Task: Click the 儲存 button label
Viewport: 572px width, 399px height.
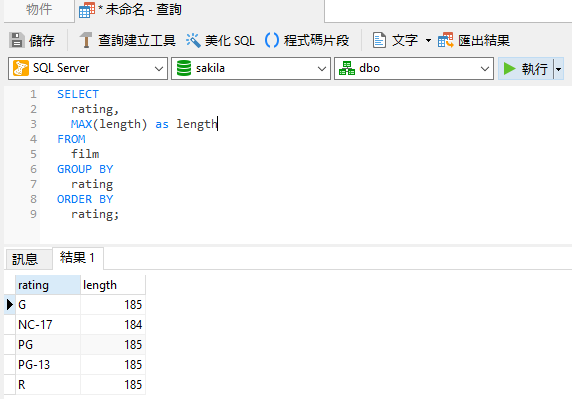Action: [42, 40]
